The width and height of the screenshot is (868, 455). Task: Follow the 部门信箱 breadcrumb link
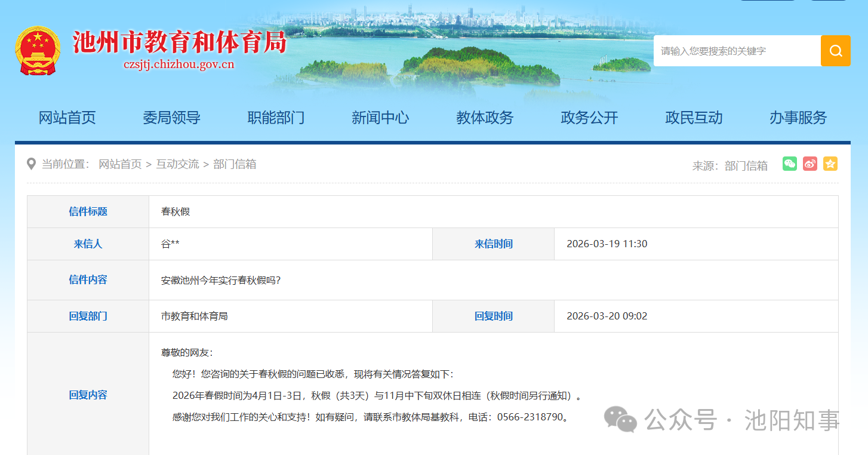[x=235, y=164]
